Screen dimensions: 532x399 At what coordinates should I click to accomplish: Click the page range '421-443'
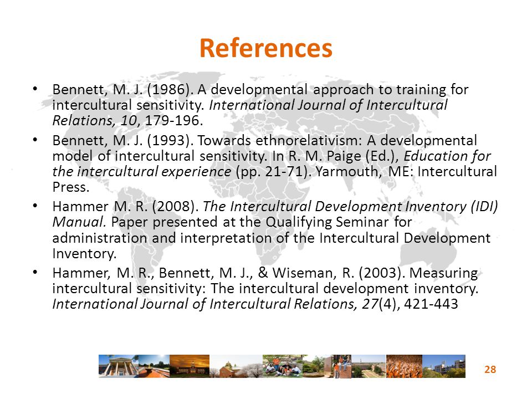pos(431,304)
